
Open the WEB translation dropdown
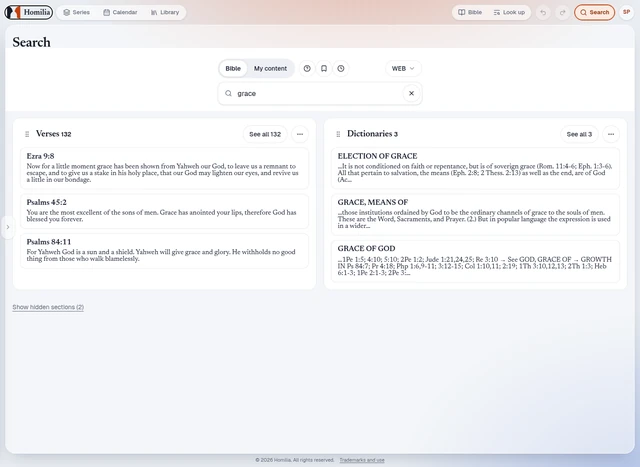(403, 69)
